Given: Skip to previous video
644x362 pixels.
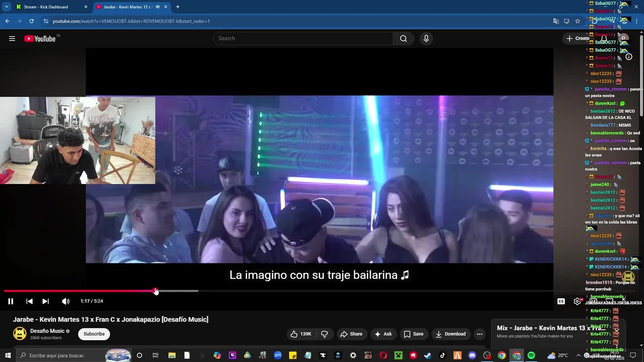Looking at the screenshot, I should pyautogui.click(x=29, y=301).
